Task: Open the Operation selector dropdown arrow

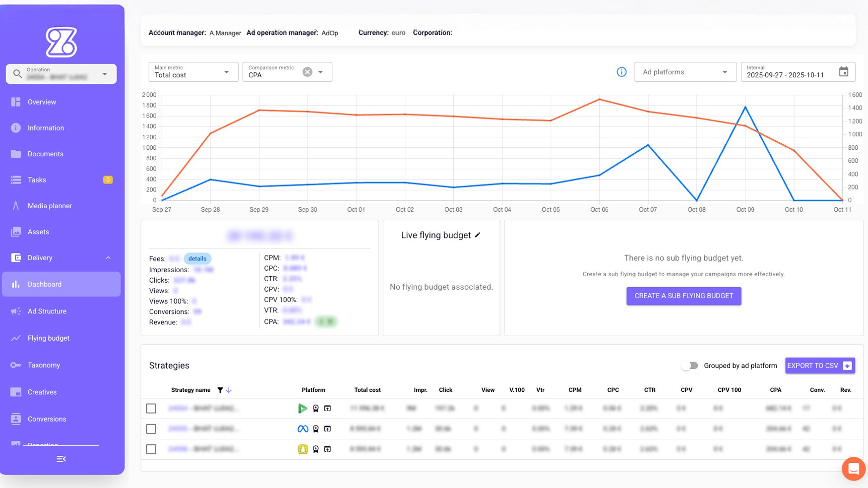Action: point(105,74)
